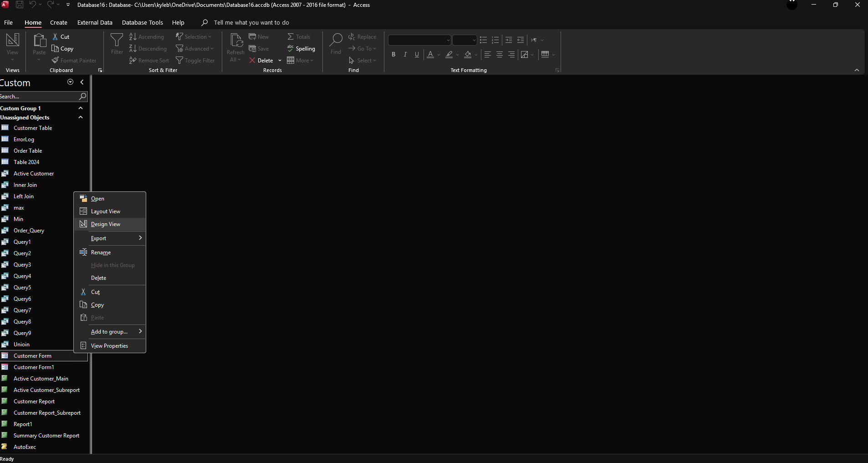868x463 pixels.
Task: Click the Tell me lightbulb search icon
Action: pos(205,22)
